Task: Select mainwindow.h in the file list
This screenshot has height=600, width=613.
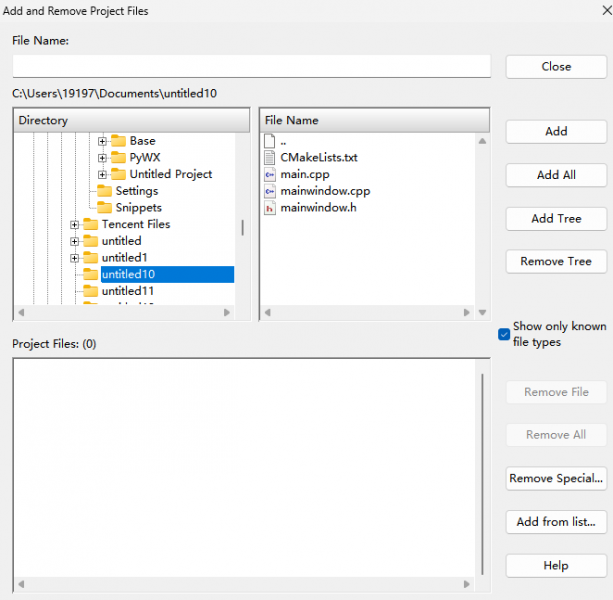Action: click(318, 208)
